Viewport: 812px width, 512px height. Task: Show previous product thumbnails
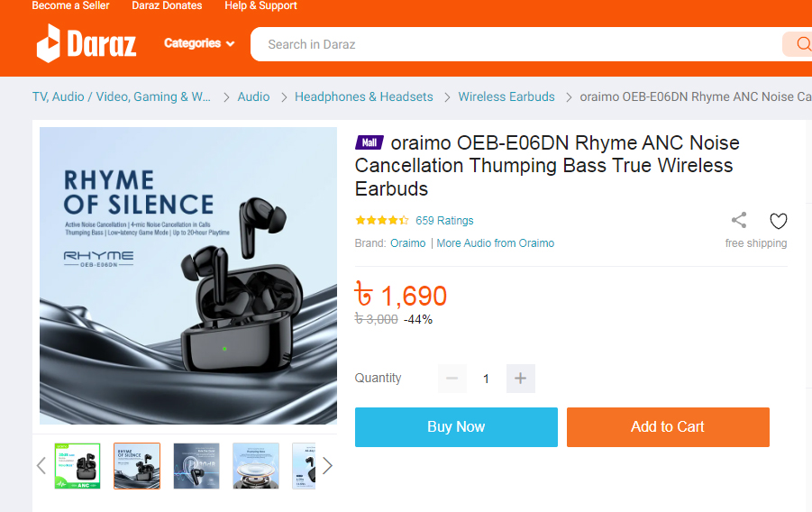pos(41,465)
